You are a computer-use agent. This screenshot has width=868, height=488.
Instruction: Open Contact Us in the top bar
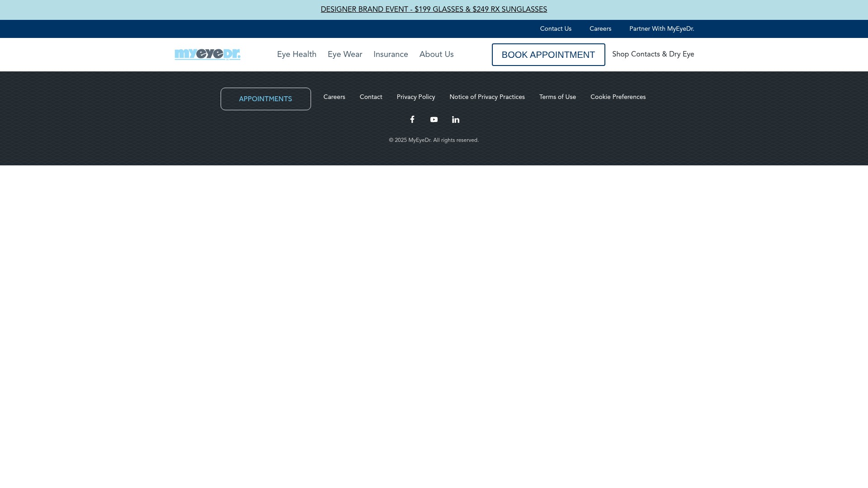(556, 29)
